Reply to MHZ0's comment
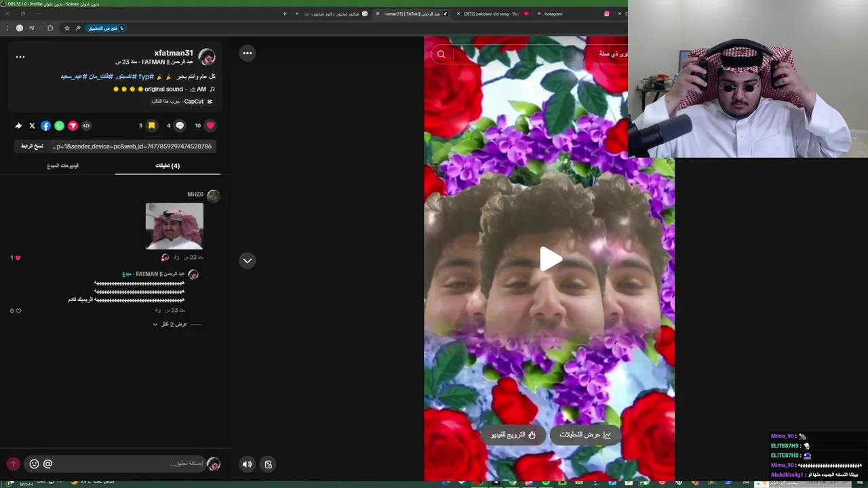 pos(176,258)
